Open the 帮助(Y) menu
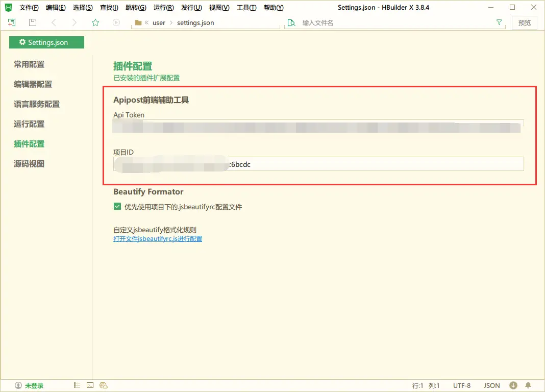 274,8
